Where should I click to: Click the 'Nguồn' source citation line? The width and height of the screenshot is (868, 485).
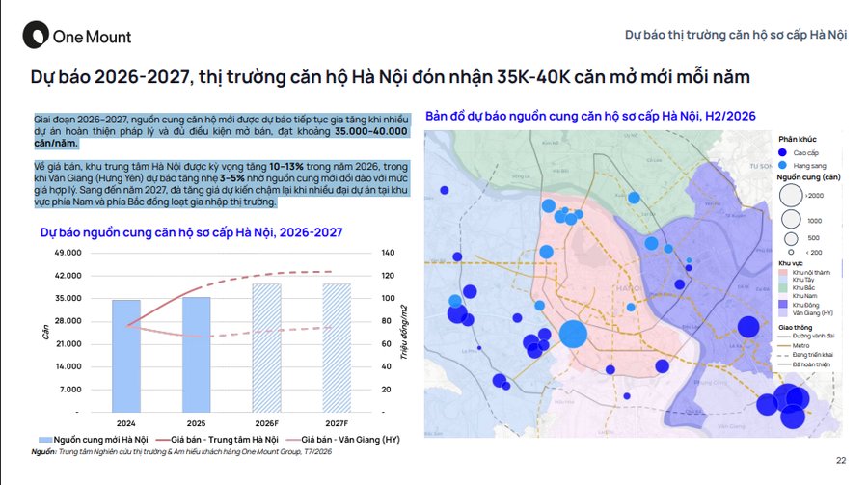(181, 452)
